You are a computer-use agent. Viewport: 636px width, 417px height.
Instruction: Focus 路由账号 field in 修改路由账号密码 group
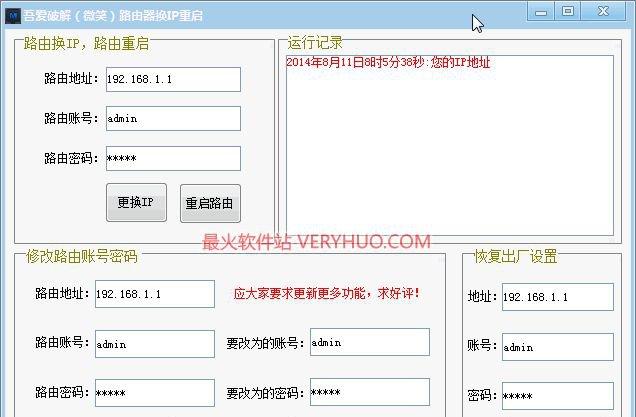[155, 344]
